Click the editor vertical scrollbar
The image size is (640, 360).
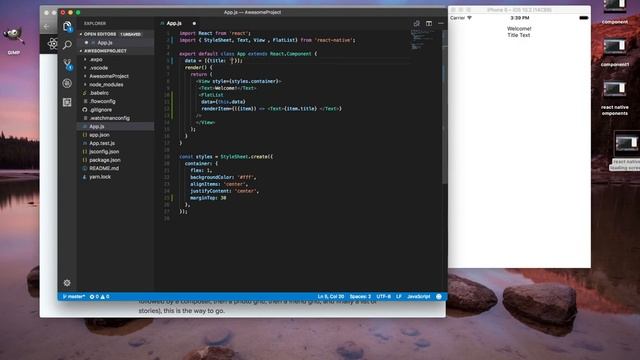coord(444,107)
